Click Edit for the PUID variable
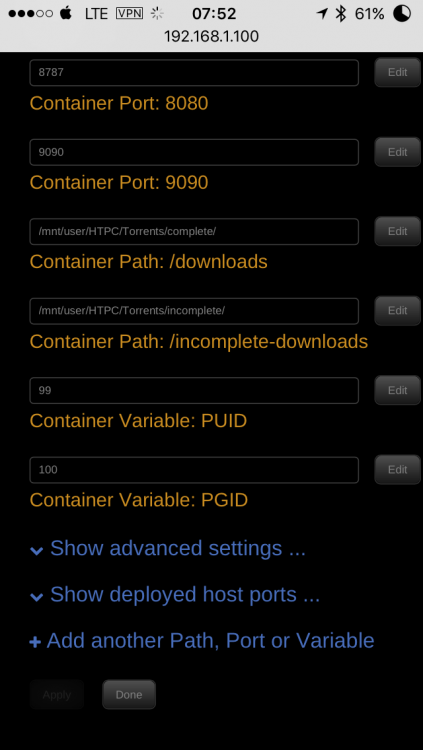The image size is (423, 750). [x=398, y=390]
